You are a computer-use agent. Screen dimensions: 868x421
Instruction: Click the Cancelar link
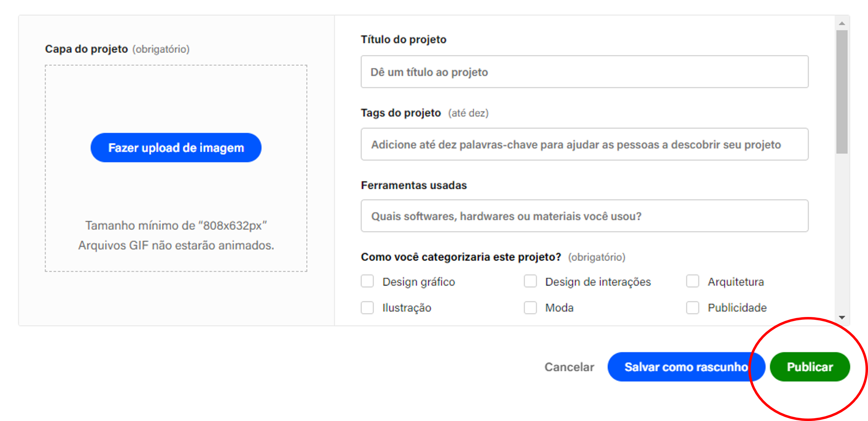pos(569,367)
